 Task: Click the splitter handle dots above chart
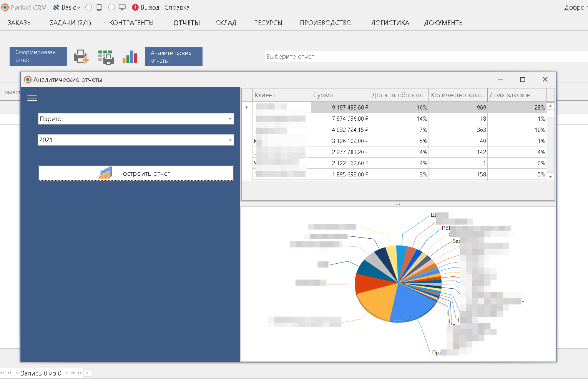[398, 204]
